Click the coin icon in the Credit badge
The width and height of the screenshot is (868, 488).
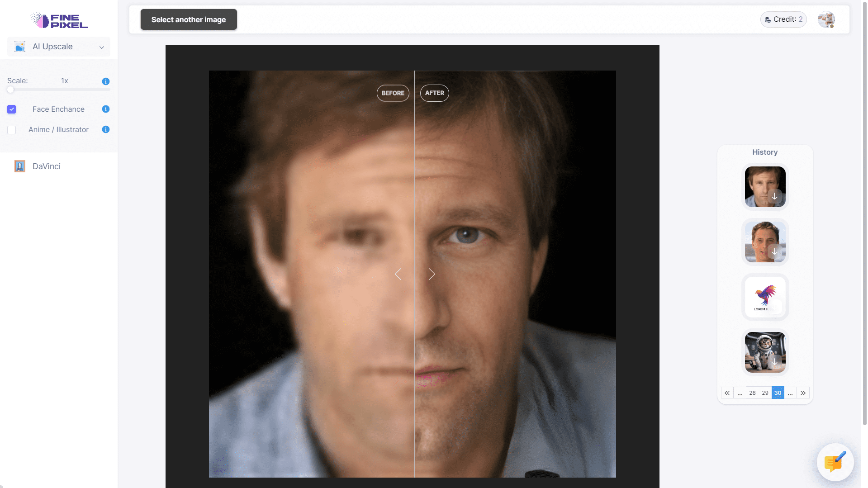pyautogui.click(x=768, y=19)
